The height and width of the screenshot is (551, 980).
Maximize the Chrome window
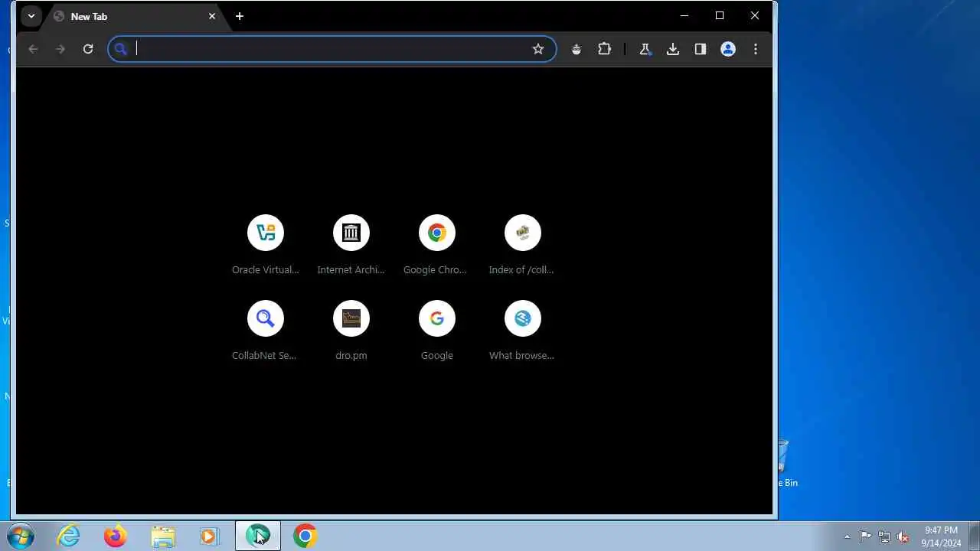point(720,15)
